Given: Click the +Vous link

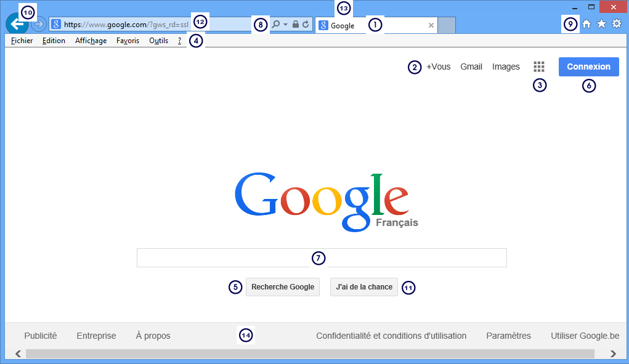Looking at the screenshot, I should pos(439,67).
